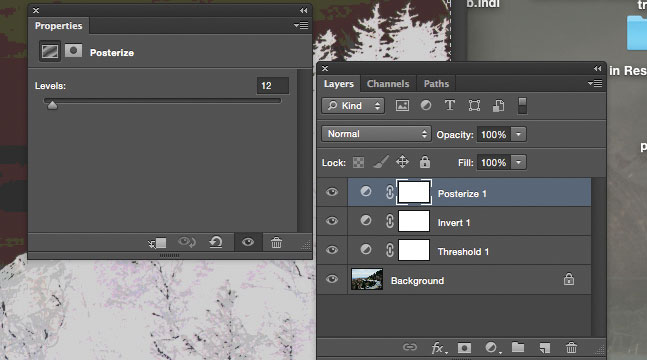The width and height of the screenshot is (647, 360).
Task: Filter layers by type layers
Action: point(450,105)
